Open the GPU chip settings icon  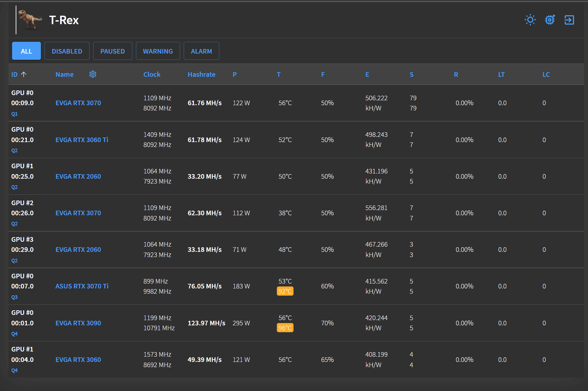550,20
